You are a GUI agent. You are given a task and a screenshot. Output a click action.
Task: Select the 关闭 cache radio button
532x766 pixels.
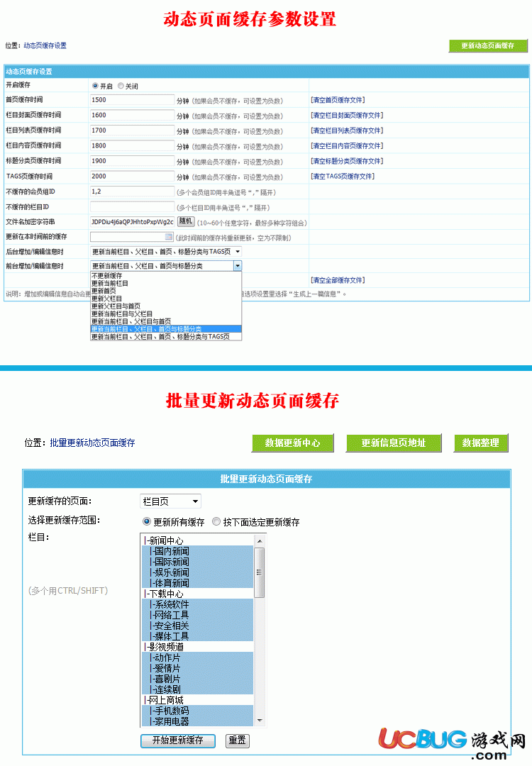click(x=121, y=86)
